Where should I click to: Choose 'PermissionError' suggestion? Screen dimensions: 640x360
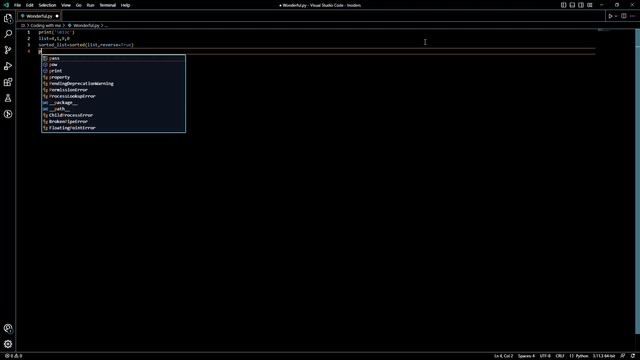pos(113,90)
